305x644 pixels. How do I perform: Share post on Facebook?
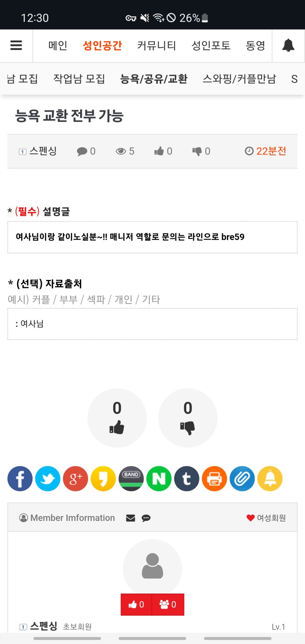tap(20, 479)
